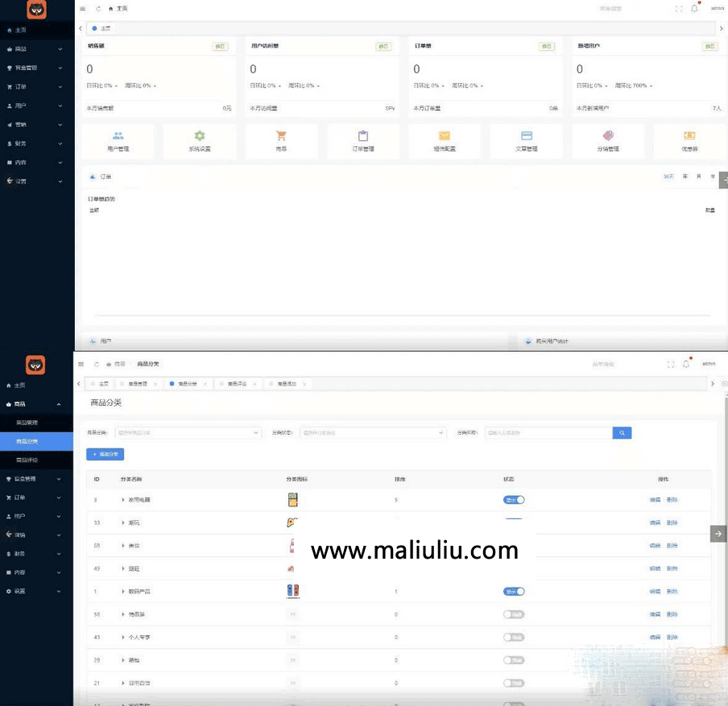Click the 添加分类 button
The image size is (728, 706).
coord(105,454)
